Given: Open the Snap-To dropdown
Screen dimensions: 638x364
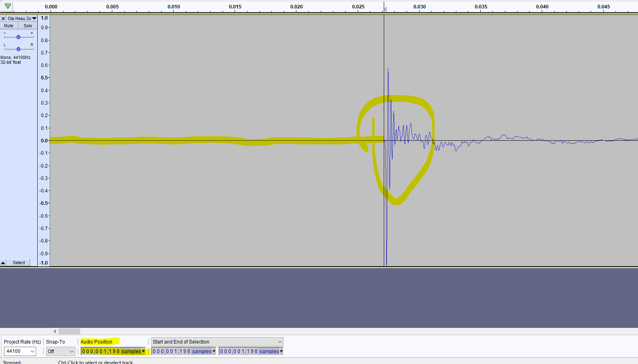Looking at the screenshot, I should tap(61, 352).
